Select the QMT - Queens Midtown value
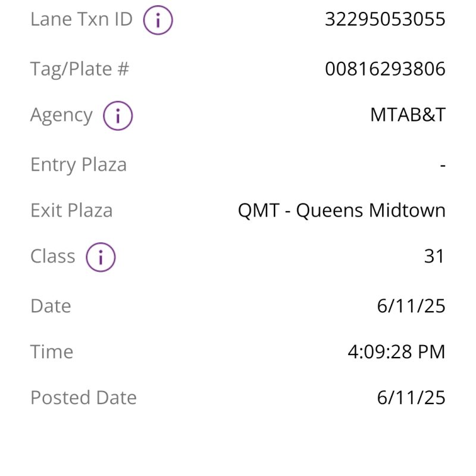This screenshot has height=476, width=476. pos(342,211)
